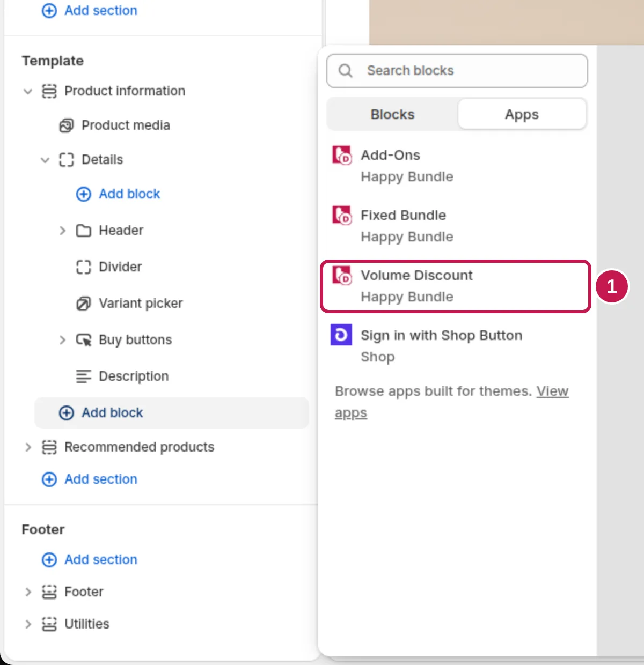Focus the Search blocks field
The width and height of the screenshot is (644, 665).
coord(457,71)
